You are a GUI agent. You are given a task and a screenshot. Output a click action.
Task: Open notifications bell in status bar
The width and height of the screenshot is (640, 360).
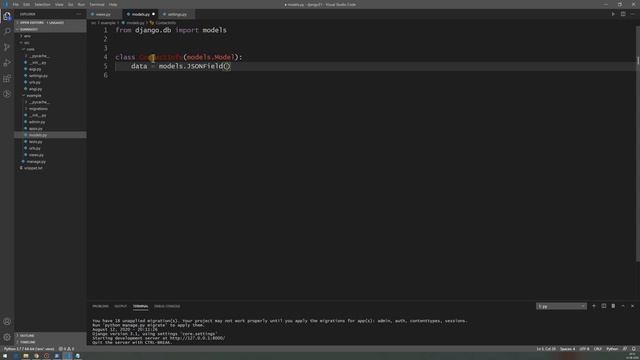[633, 349]
